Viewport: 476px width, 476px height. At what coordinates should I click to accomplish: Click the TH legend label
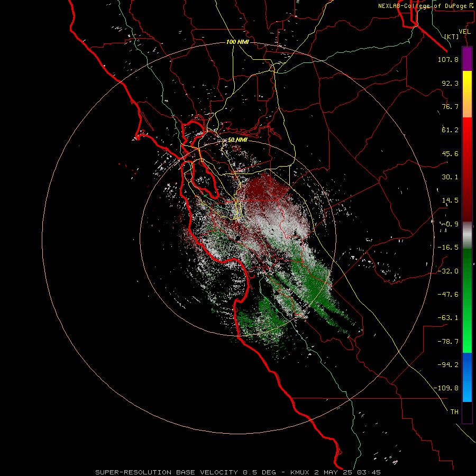[x=454, y=411]
